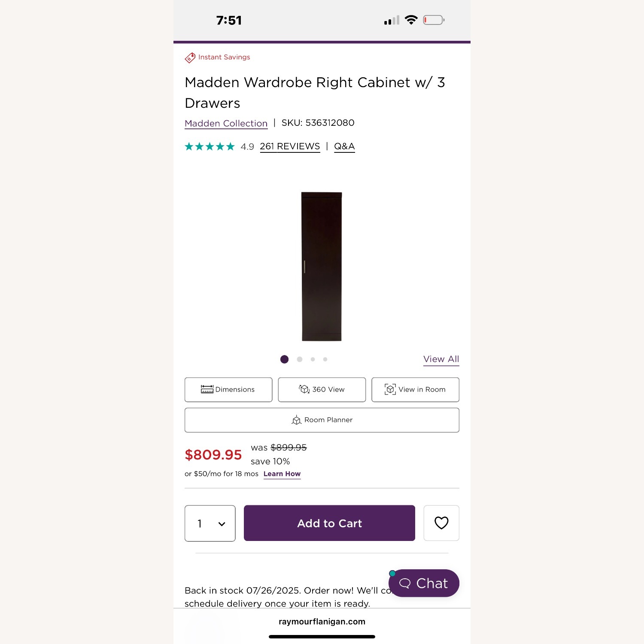
Task: Select the fourth image carousel dot
Action: point(325,359)
